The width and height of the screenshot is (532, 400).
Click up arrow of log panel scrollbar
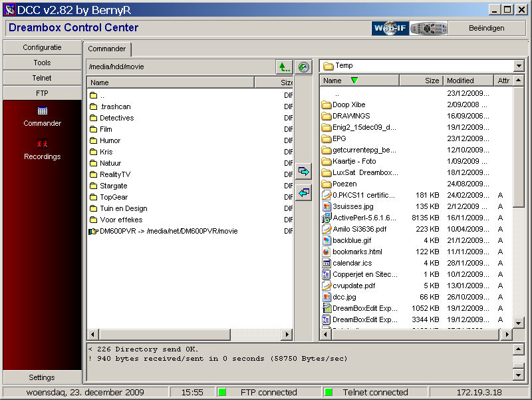pos(519,349)
